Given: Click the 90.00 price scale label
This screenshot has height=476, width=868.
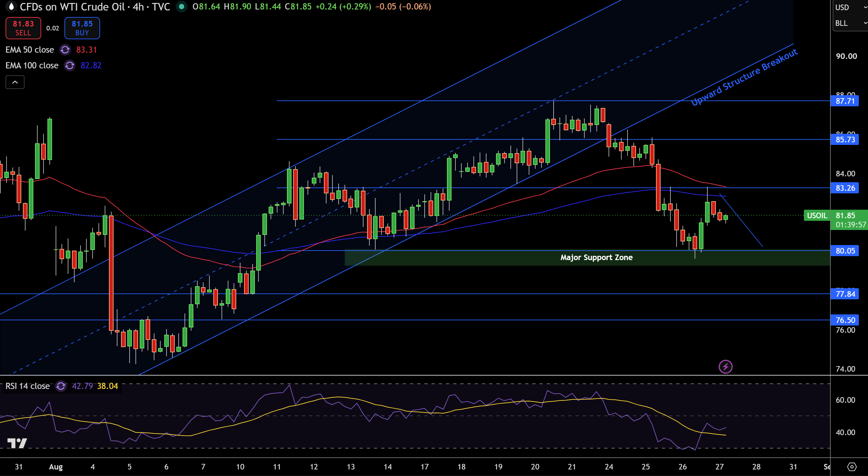Looking at the screenshot, I should (846, 56).
